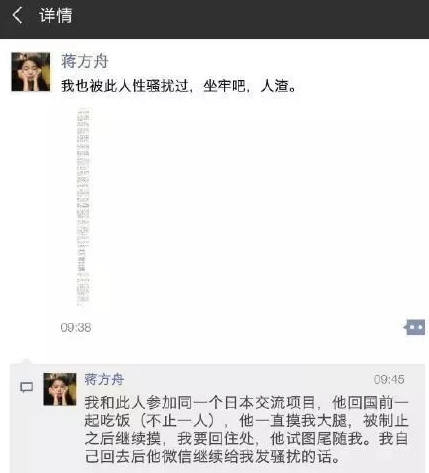Open the long screenshot image attachment
Screen dimensions: 429x473
pyautogui.click(x=83, y=206)
